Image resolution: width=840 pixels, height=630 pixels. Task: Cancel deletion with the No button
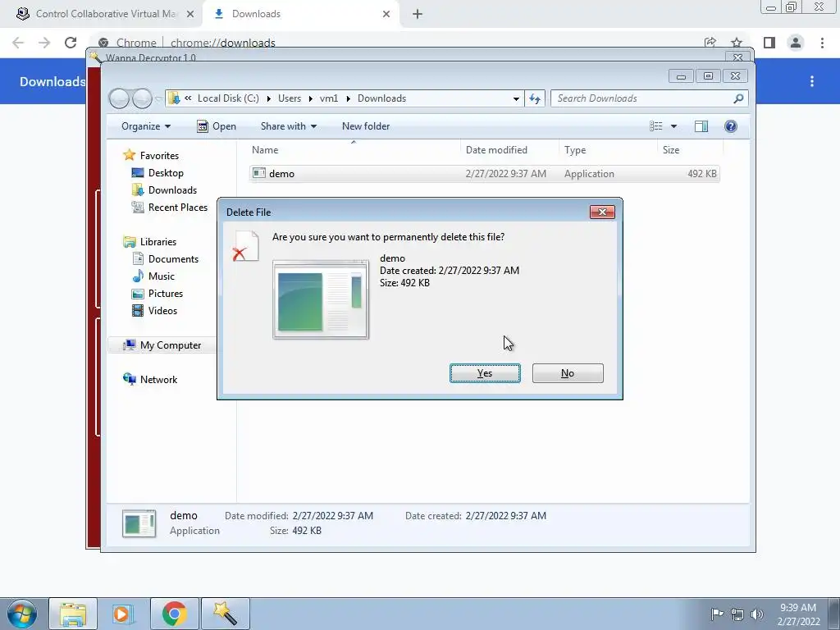568,373
